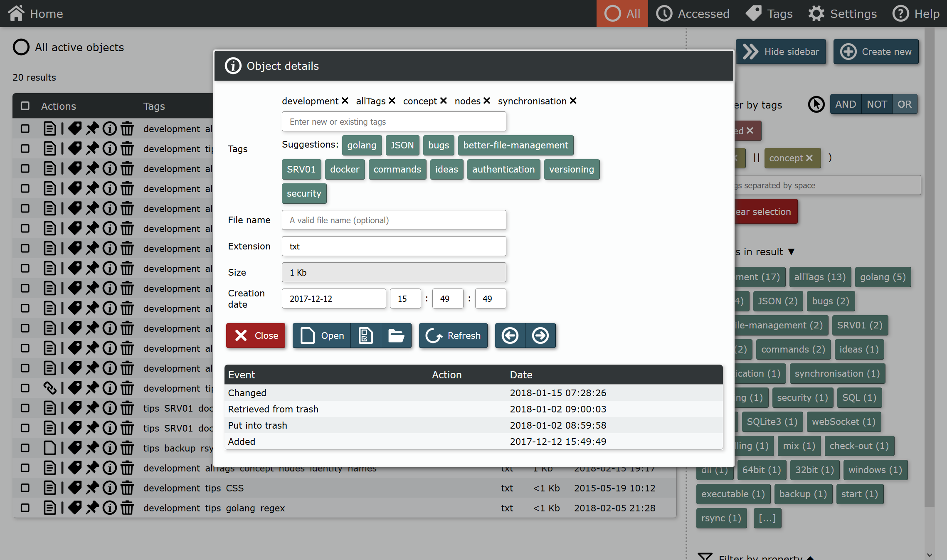Go to previous object with left arrow
This screenshot has height=560, width=947.
510,336
